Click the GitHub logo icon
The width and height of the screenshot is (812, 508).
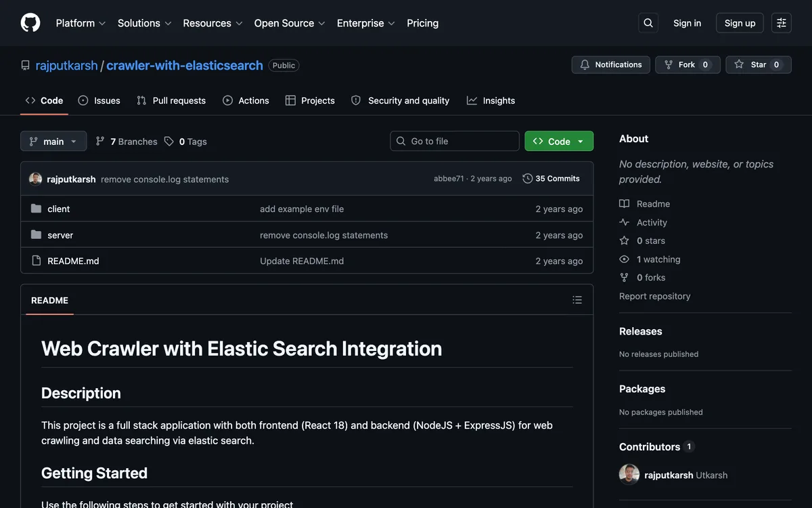pyautogui.click(x=30, y=23)
